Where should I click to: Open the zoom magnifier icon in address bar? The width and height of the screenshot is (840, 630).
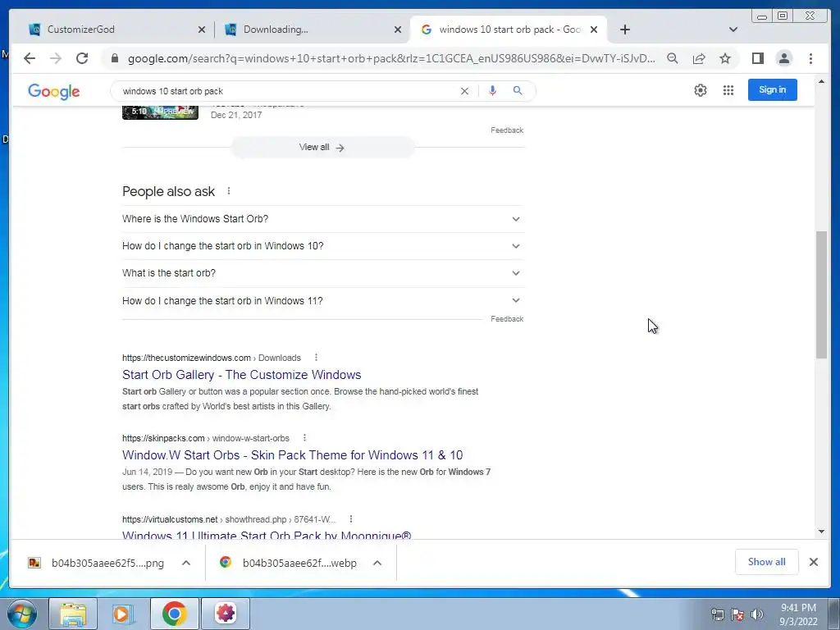[673, 58]
